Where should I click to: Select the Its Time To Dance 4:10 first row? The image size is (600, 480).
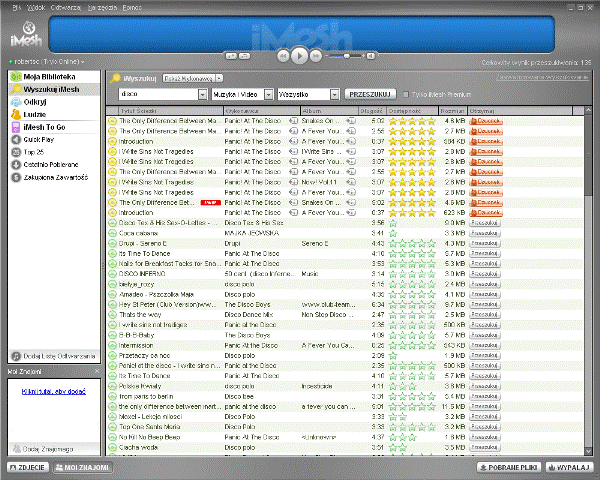(345, 253)
